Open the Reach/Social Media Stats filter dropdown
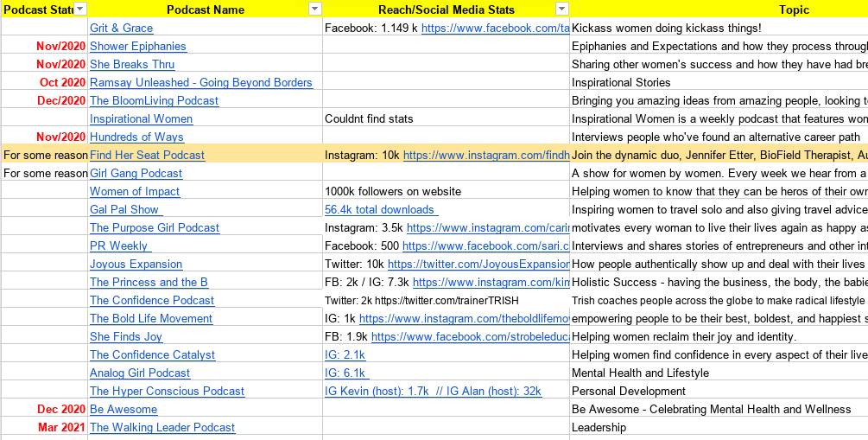868x440 pixels. tap(562, 9)
